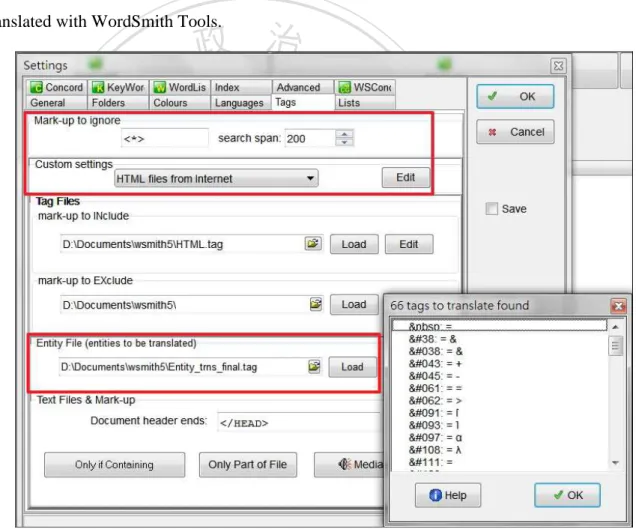Click Edit for mark-up to INclude
This screenshot has width=636, height=529.
coord(409,244)
